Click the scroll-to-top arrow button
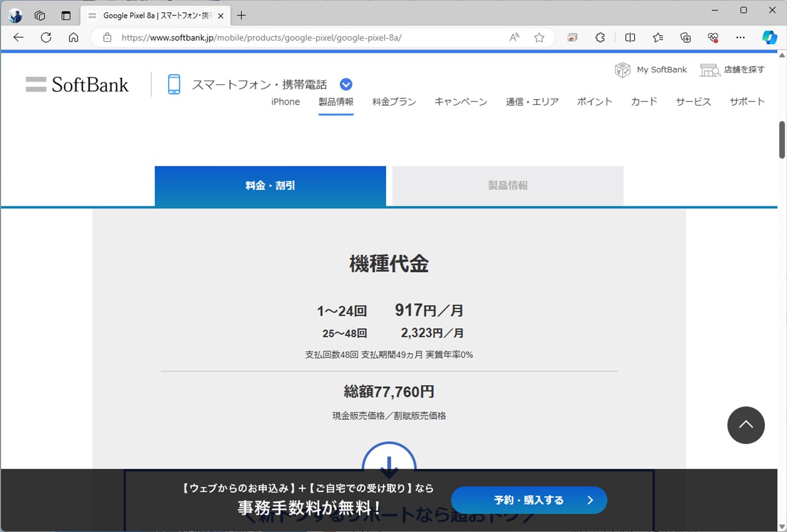This screenshot has width=787, height=532. (x=746, y=424)
